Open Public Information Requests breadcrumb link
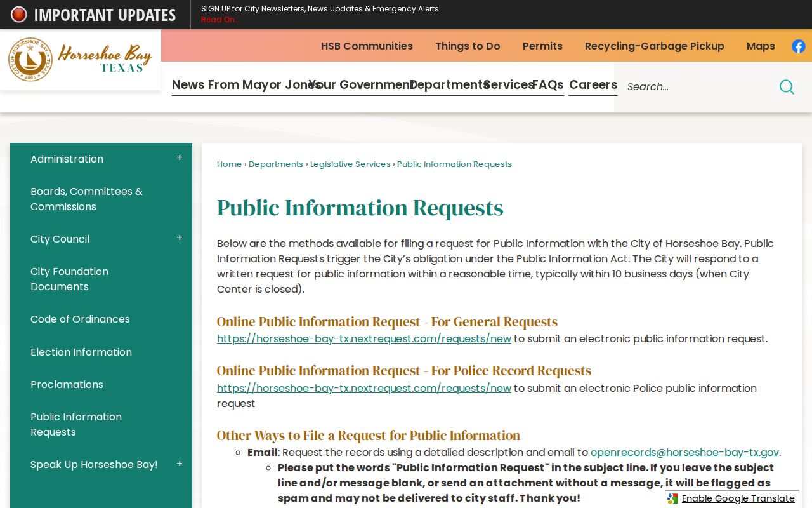812x508 pixels. (x=454, y=164)
